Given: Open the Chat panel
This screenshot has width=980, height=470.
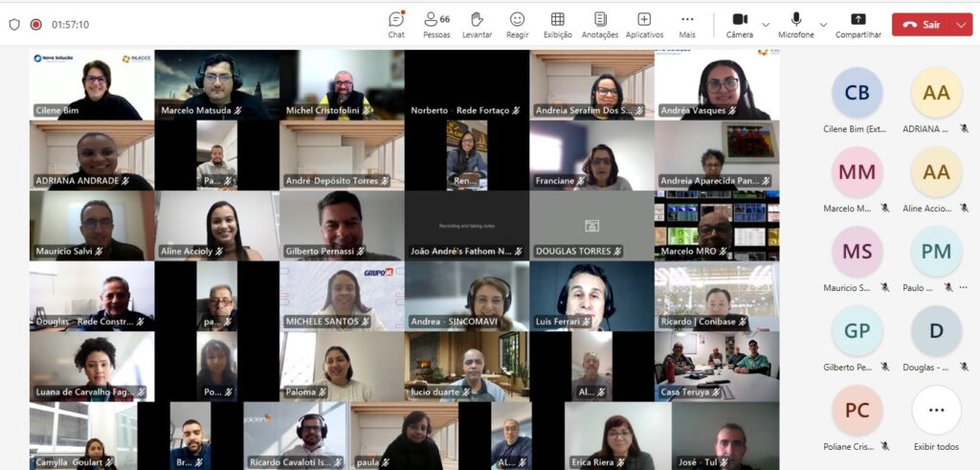Looking at the screenshot, I should [396, 24].
